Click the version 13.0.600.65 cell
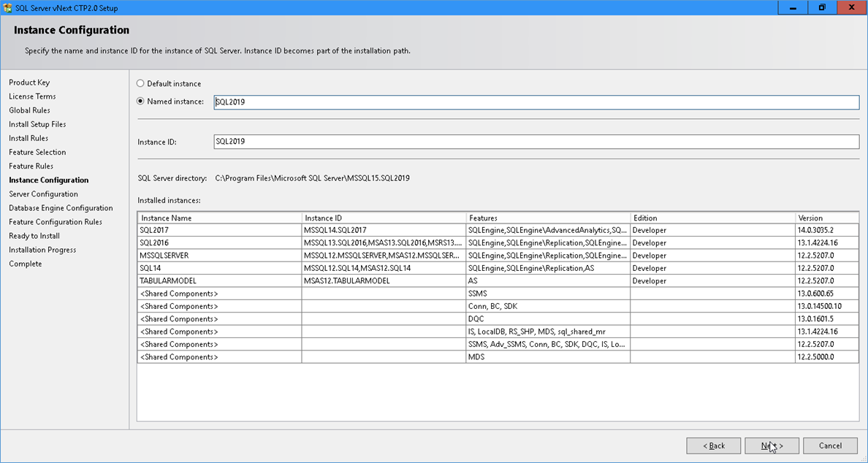Image resolution: width=868 pixels, height=463 pixels. pos(827,294)
